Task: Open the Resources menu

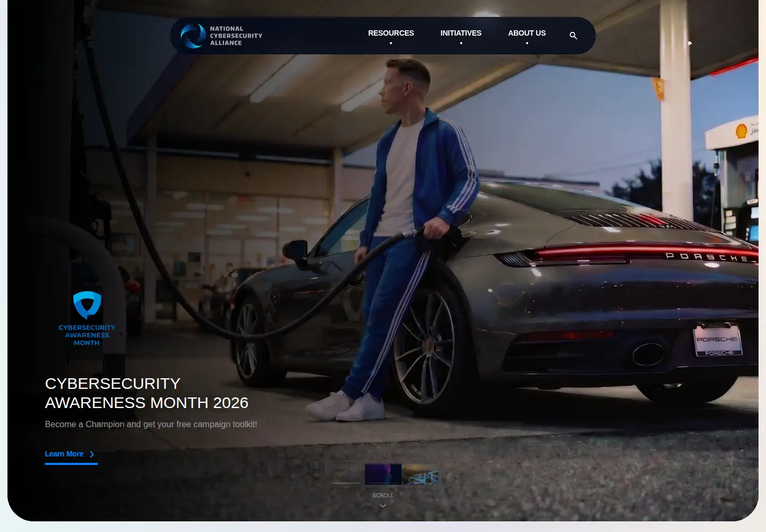Action: 391,33
